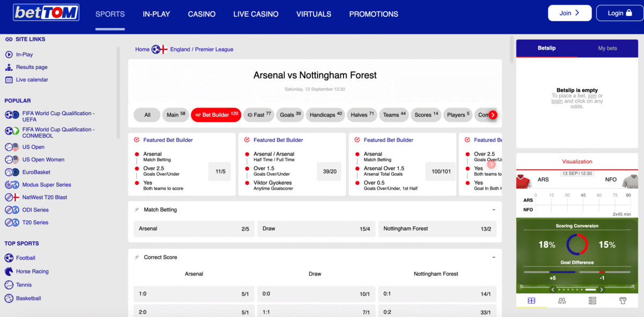Click the Home breadcrumb link
644x317 pixels.
click(x=142, y=49)
